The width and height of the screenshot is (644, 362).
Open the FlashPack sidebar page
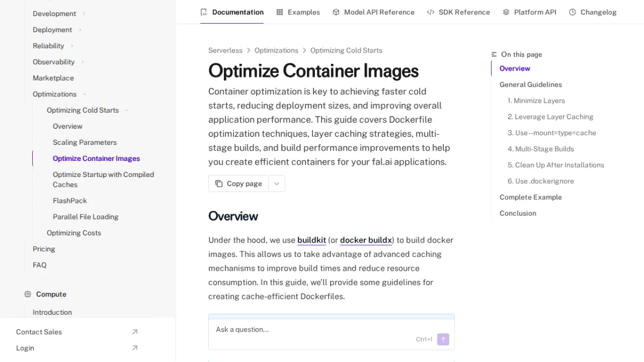coord(70,201)
